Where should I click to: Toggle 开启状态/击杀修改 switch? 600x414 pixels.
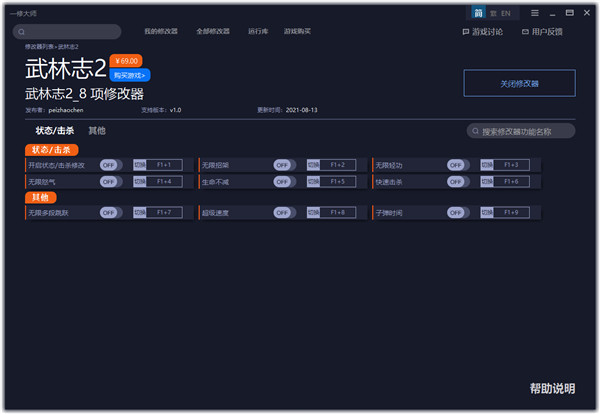pos(109,164)
